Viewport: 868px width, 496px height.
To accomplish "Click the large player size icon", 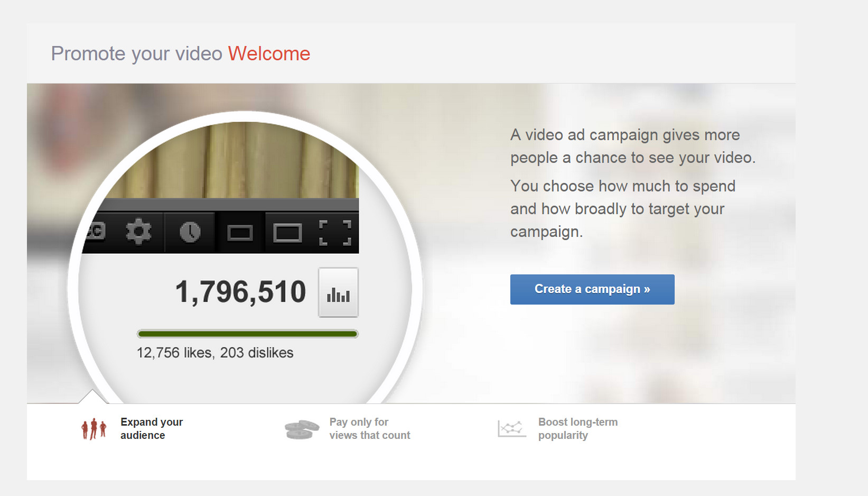I will [287, 233].
